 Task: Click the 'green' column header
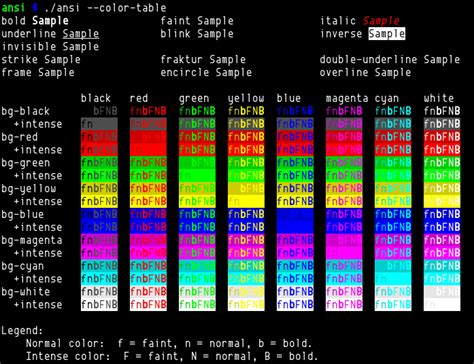[x=194, y=98]
